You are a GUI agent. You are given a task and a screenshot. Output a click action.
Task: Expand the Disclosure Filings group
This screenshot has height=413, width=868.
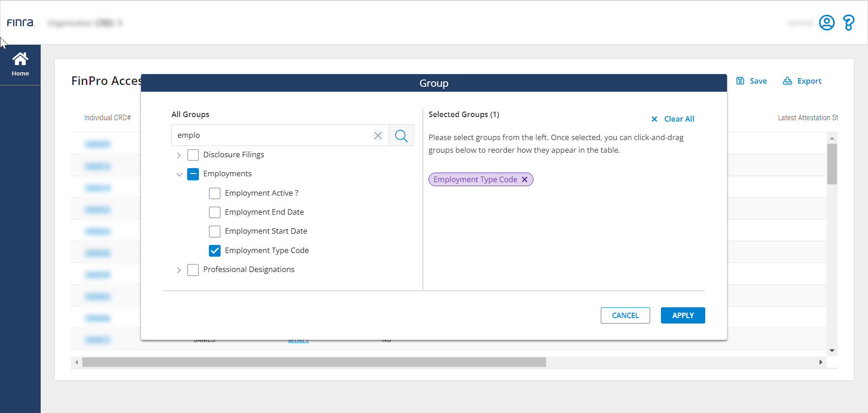click(x=179, y=155)
